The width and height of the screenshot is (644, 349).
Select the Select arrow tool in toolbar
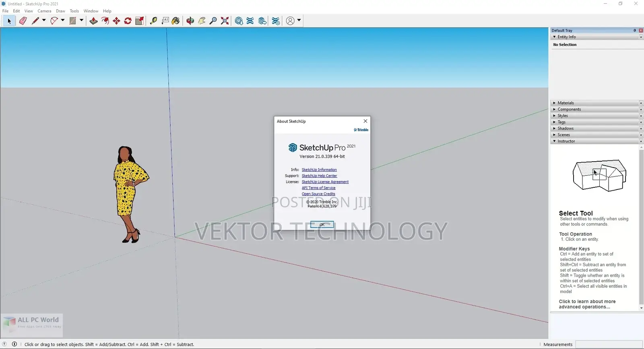9,21
